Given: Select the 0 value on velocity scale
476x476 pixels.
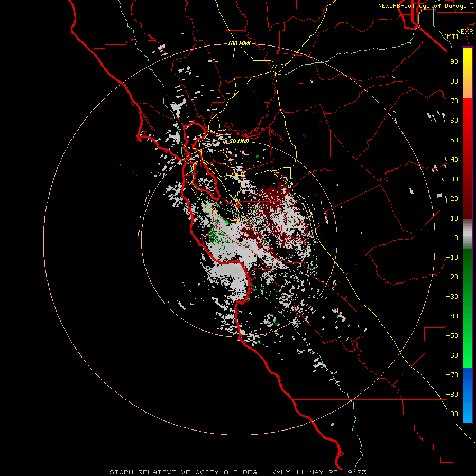Looking at the screenshot, I should 456,237.
